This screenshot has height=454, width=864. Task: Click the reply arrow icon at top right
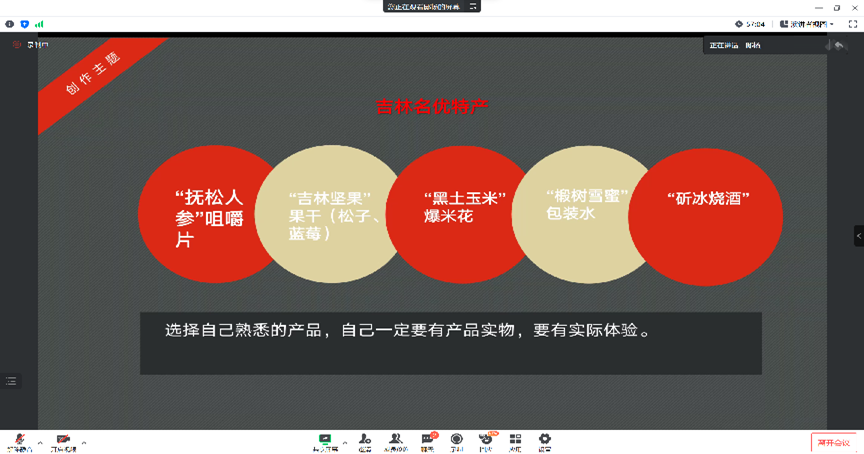coord(839,45)
